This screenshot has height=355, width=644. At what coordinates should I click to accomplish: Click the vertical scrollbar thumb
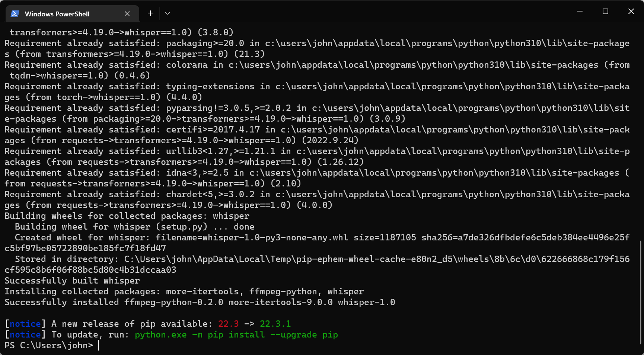click(x=641, y=292)
